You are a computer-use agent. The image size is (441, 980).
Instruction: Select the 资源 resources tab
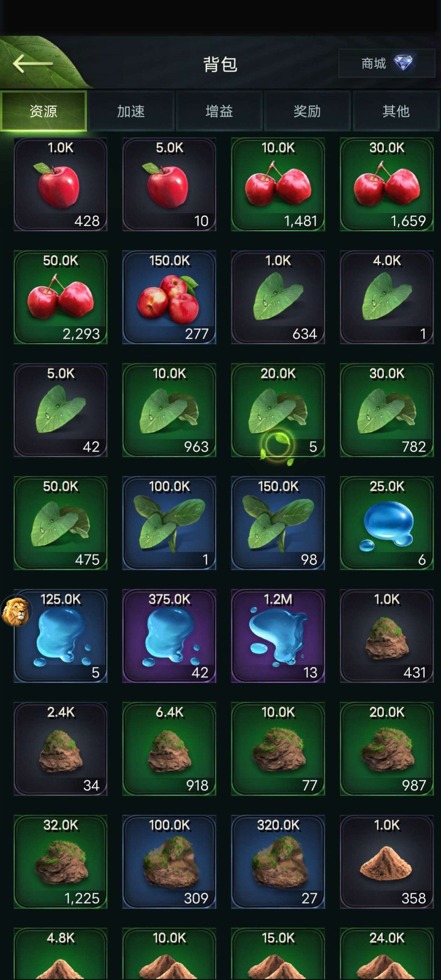(x=43, y=111)
